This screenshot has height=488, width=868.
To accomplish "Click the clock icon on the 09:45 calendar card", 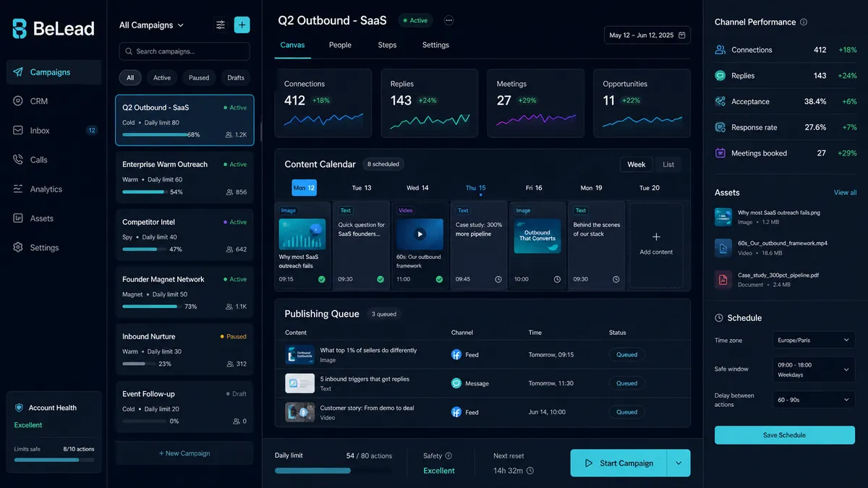I will [498, 279].
